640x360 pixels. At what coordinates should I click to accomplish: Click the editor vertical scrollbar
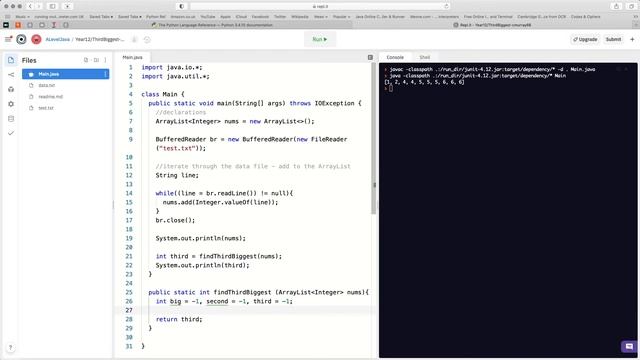click(x=373, y=139)
